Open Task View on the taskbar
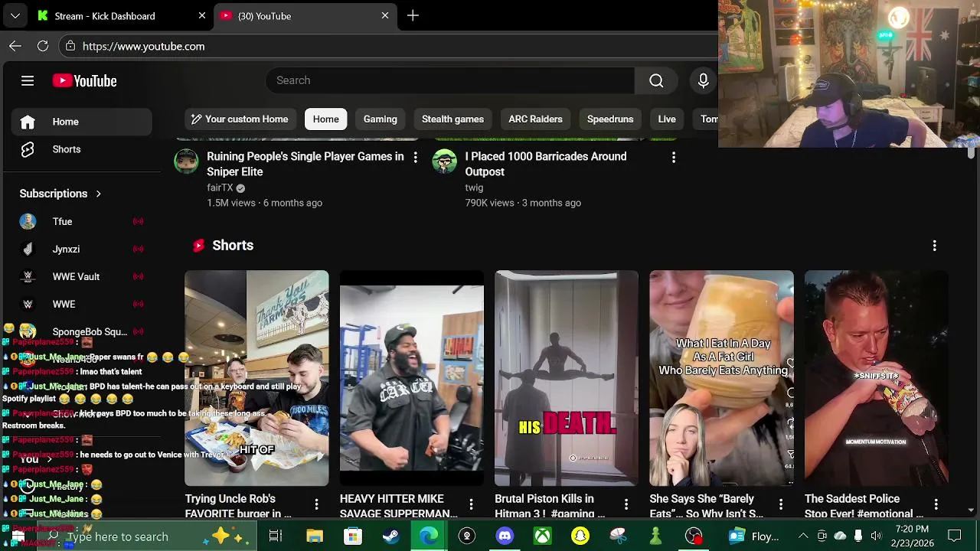The width and height of the screenshot is (980, 551). tap(276, 536)
